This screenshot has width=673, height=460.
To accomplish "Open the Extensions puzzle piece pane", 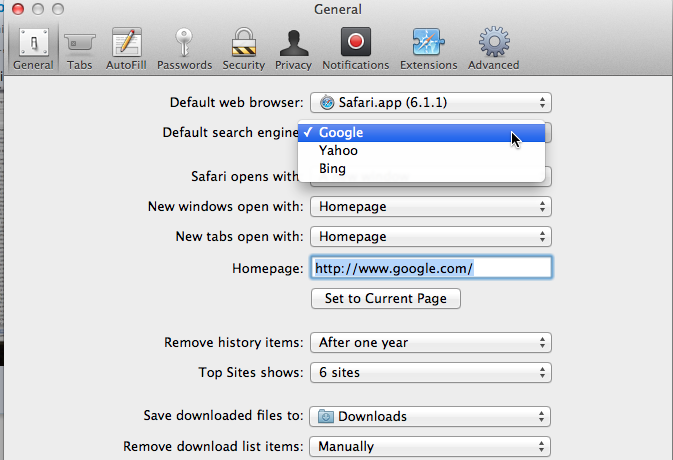I will [428, 49].
